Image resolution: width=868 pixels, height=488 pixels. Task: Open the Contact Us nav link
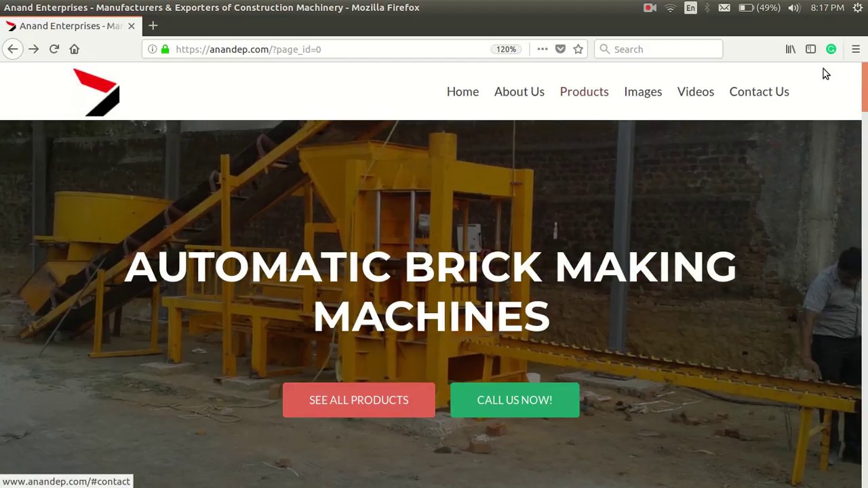coord(759,91)
